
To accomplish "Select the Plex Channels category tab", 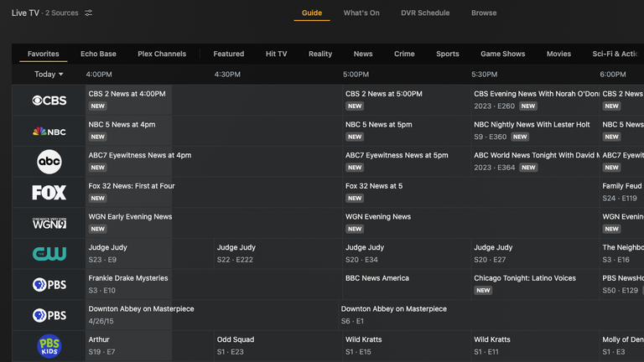I will pos(162,54).
